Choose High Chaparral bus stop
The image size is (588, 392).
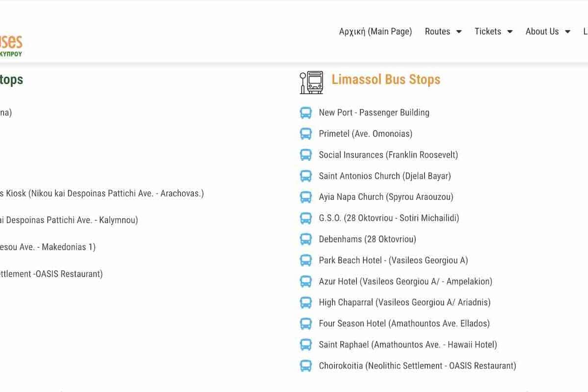point(404,302)
